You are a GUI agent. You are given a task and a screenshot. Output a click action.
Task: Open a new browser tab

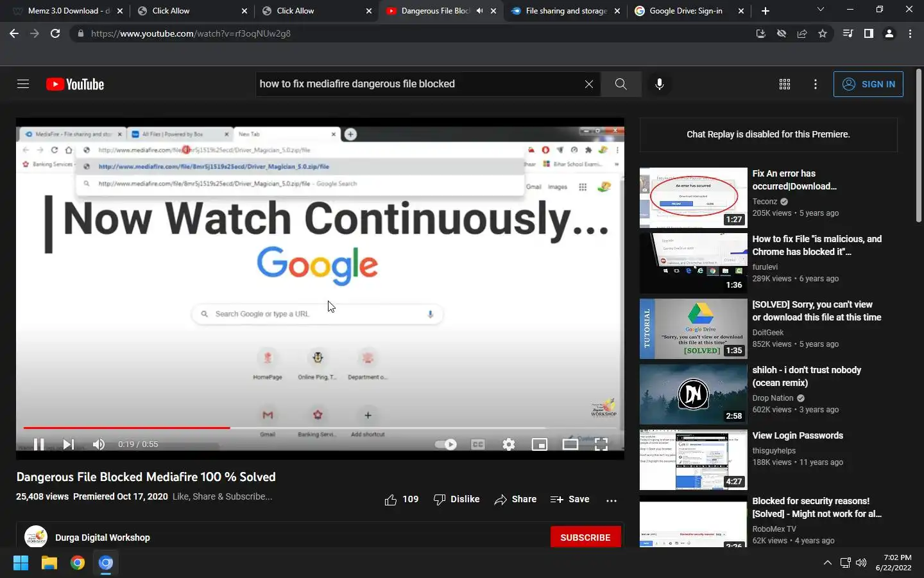766,11
